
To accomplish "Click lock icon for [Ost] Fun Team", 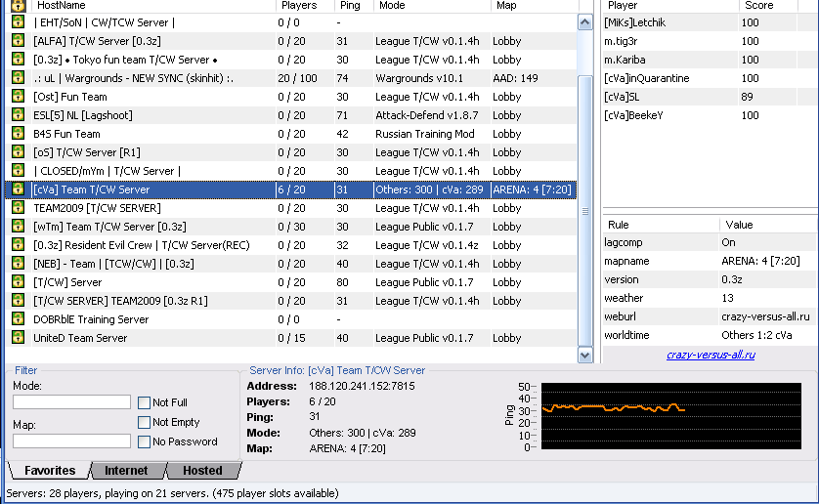I will tap(19, 96).
